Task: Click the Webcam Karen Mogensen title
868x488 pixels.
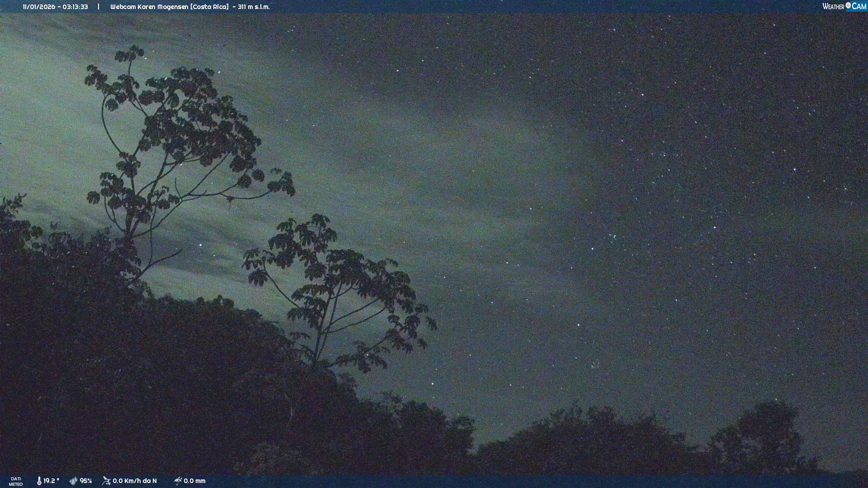Action: pos(149,7)
